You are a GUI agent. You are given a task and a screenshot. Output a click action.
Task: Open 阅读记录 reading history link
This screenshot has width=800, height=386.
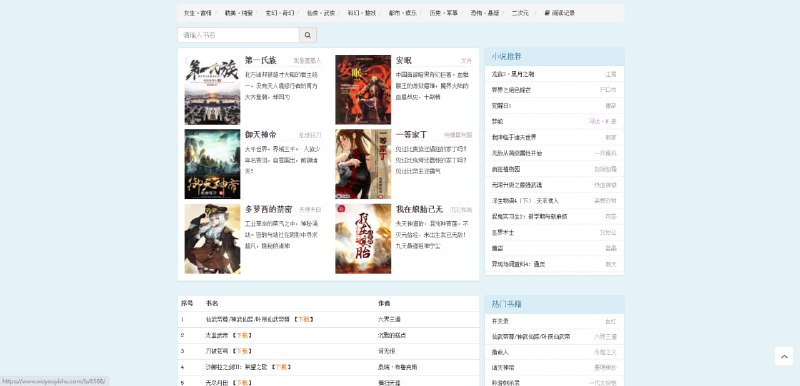(560, 13)
